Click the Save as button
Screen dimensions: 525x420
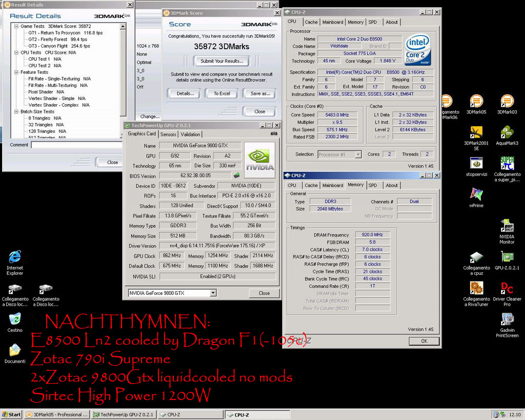[260, 93]
